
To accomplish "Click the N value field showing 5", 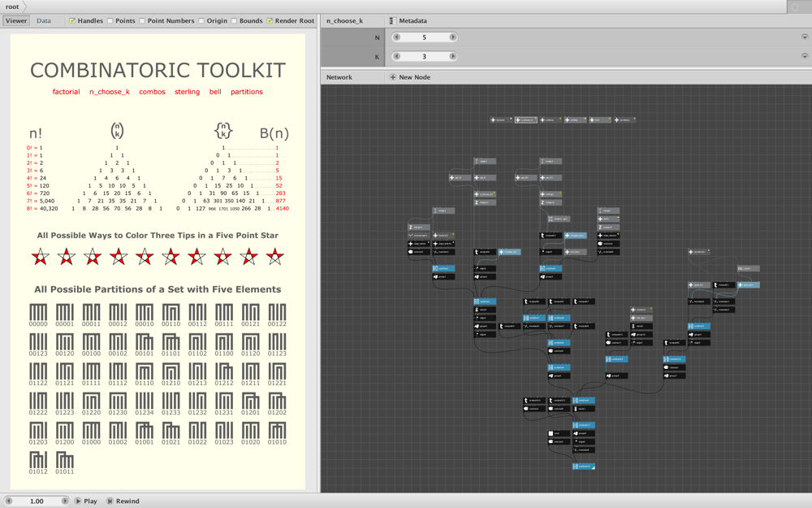I will tap(424, 37).
